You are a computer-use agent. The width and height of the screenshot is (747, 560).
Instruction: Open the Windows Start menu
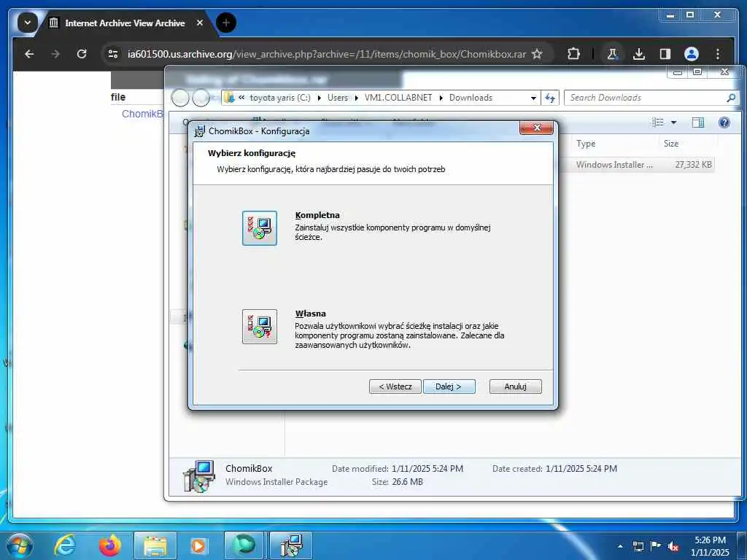[20, 545]
